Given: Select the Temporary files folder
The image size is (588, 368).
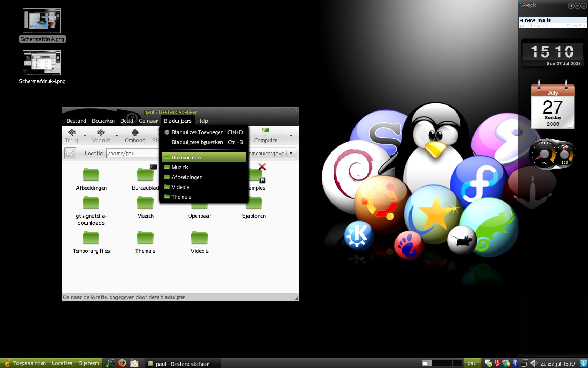Looking at the screenshot, I should tap(91, 237).
